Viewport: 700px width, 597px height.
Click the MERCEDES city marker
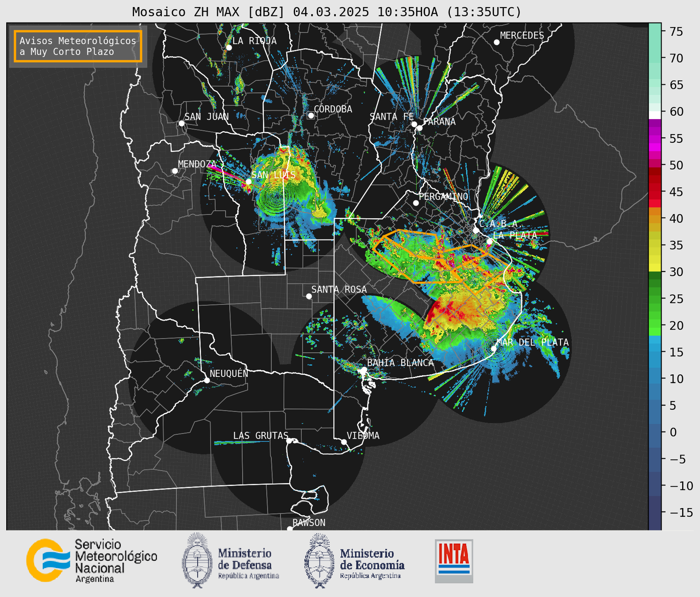coord(496,42)
